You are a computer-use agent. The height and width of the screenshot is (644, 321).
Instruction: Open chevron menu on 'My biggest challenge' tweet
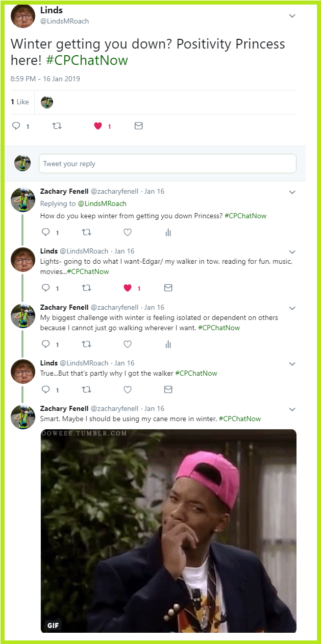[292, 308]
